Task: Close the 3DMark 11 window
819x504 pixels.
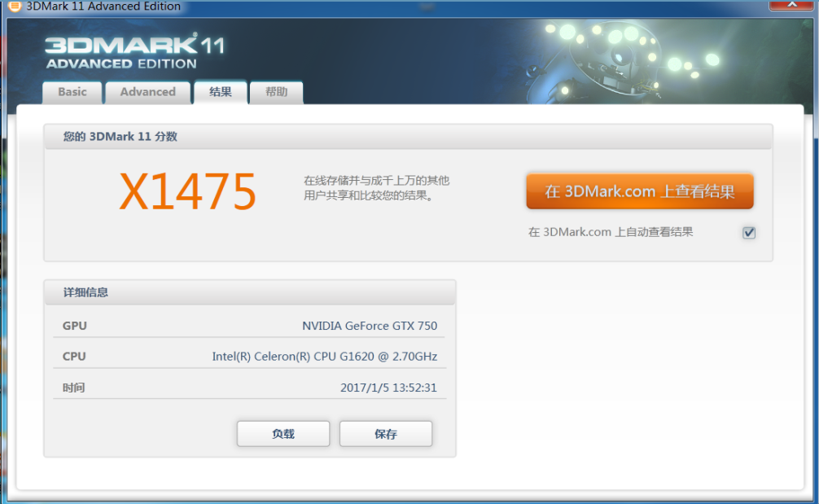Action: pyautogui.click(x=791, y=5)
